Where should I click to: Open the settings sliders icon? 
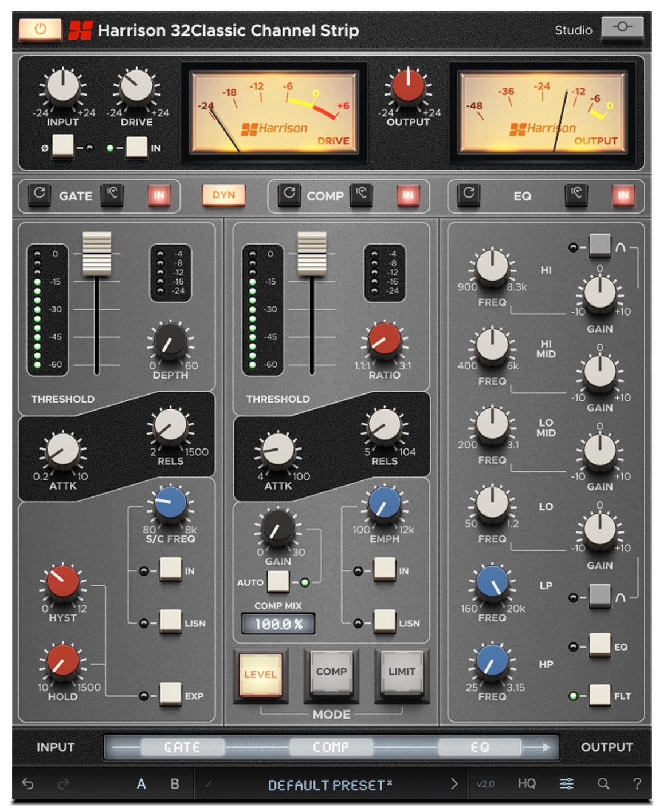click(x=566, y=783)
